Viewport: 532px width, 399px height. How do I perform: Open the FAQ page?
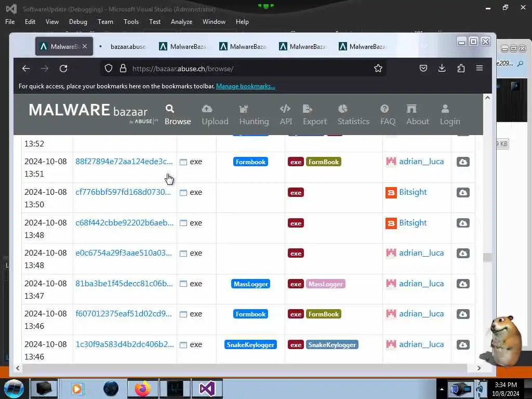pyautogui.click(x=388, y=115)
